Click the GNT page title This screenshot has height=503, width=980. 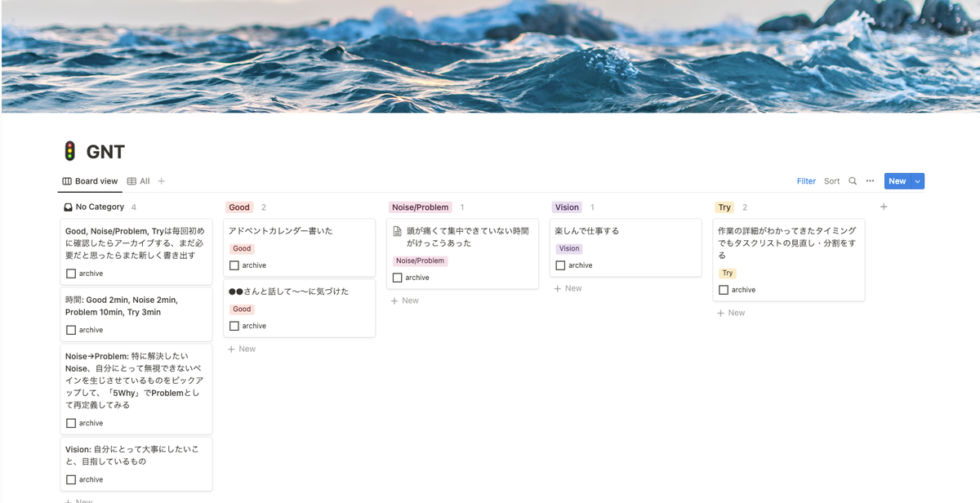coord(105,152)
